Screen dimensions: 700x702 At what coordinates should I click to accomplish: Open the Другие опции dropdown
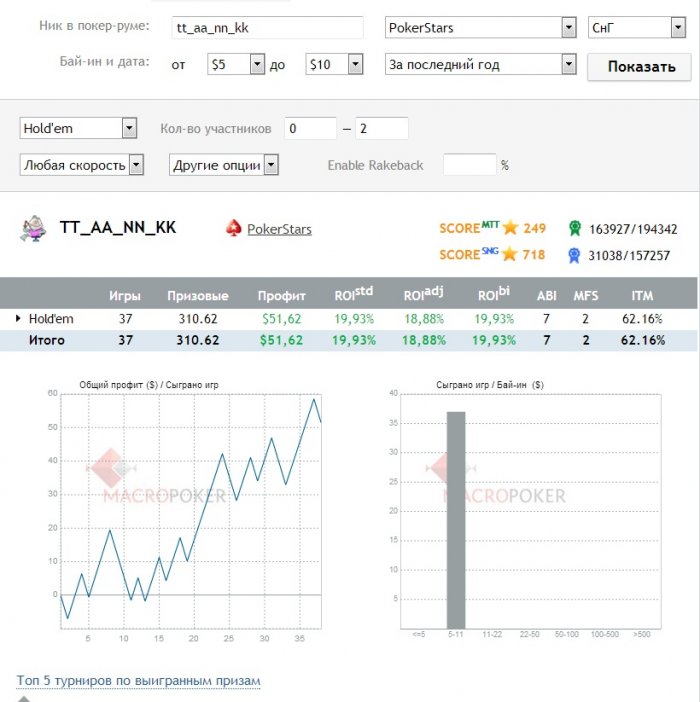pos(224,165)
